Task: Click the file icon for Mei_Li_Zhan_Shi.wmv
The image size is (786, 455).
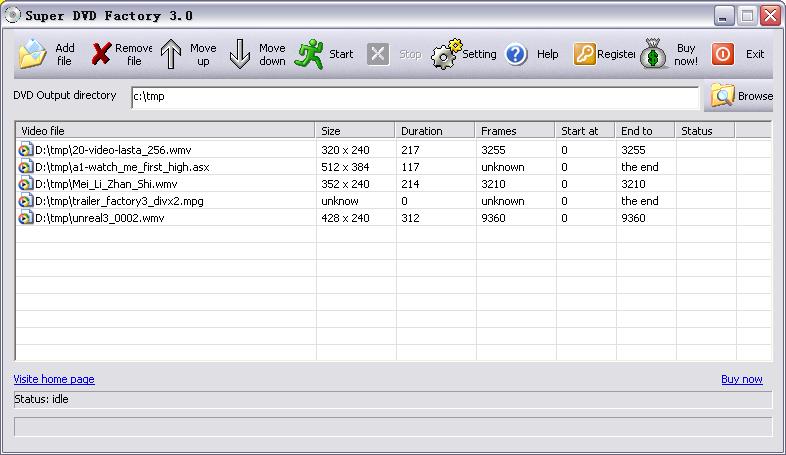Action: [x=25, y=184]
